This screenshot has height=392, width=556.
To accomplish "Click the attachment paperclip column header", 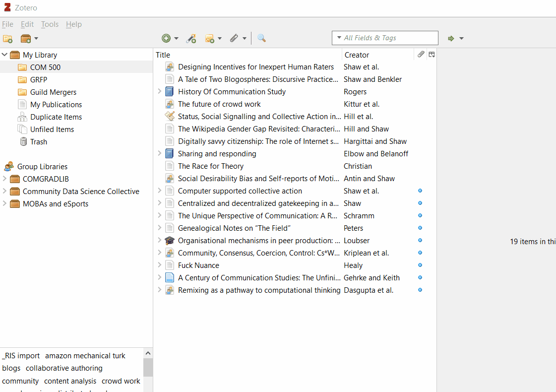I will (x=421, y=54).
